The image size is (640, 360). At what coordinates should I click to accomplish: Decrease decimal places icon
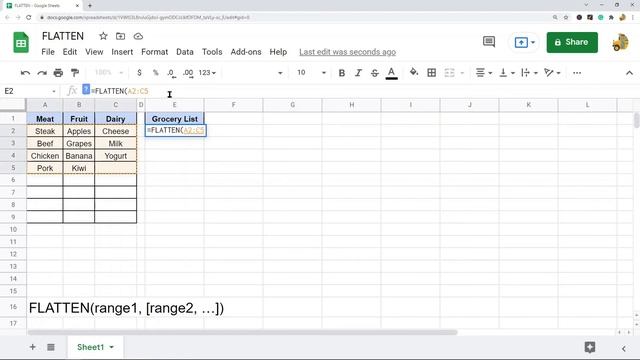(171, 73)
